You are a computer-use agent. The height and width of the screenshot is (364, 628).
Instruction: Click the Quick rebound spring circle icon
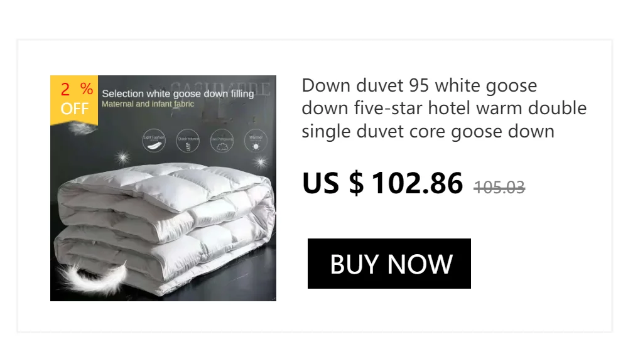pyautogui.click(x=188, y=141)
